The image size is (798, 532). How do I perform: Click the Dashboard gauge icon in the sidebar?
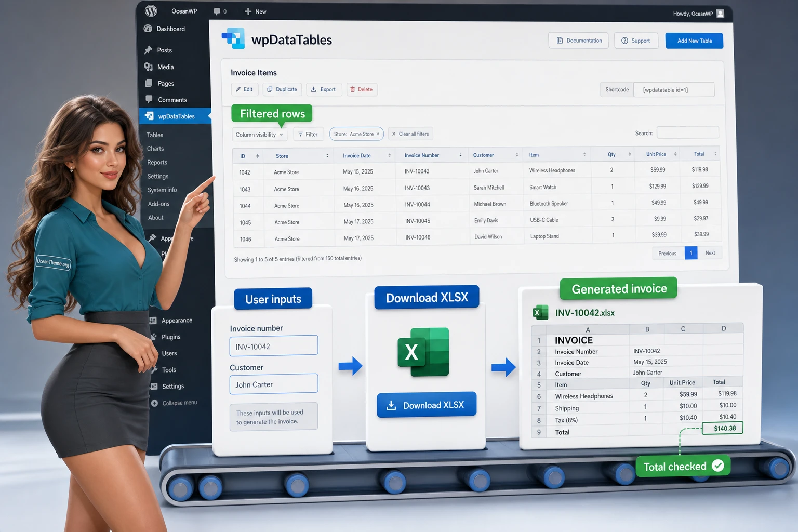(148, 29)
